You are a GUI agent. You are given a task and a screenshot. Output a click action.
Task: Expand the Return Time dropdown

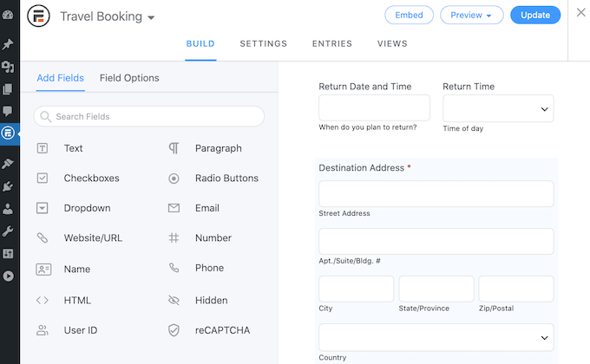tap(498, 108)
